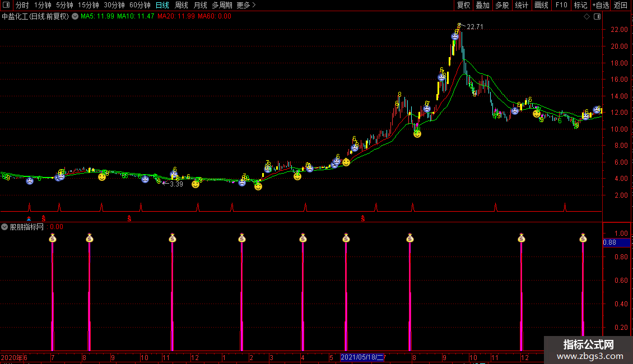Switch to 15分钟 period
The image size is (633, 364).
pos(89,5)
